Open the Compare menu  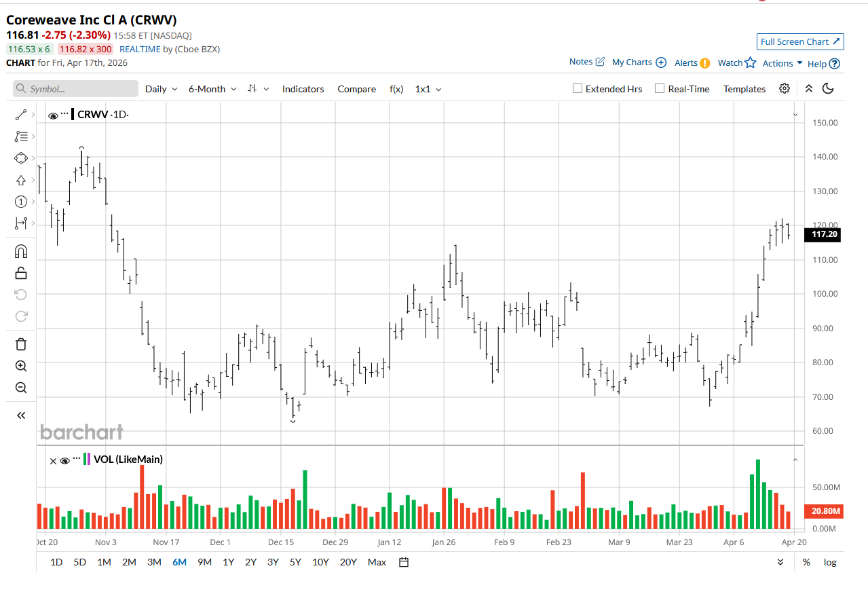coord(357,89)
